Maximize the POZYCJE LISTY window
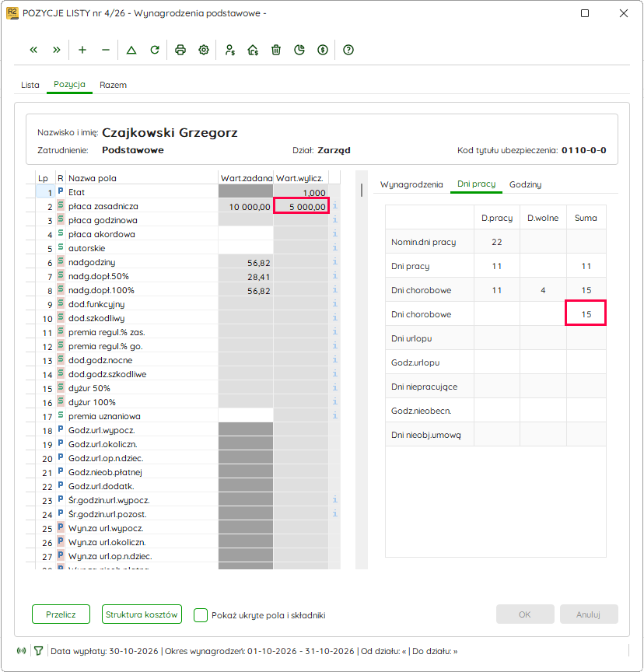644x672 pixels. pos(584,13)
